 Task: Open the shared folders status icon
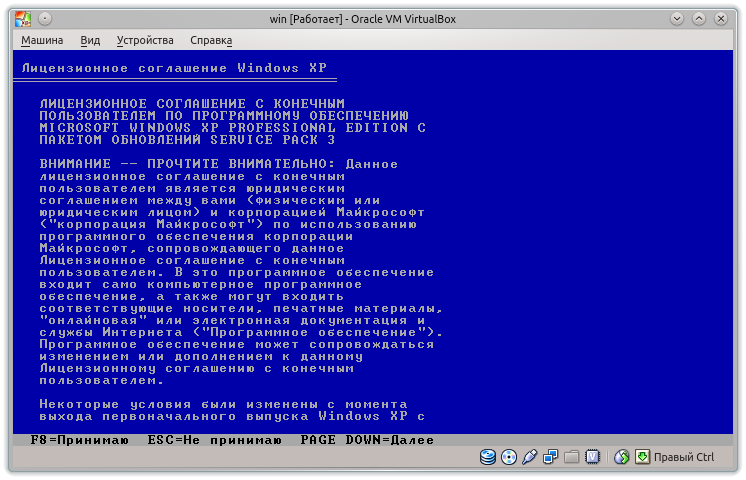[x=571, y=457]
